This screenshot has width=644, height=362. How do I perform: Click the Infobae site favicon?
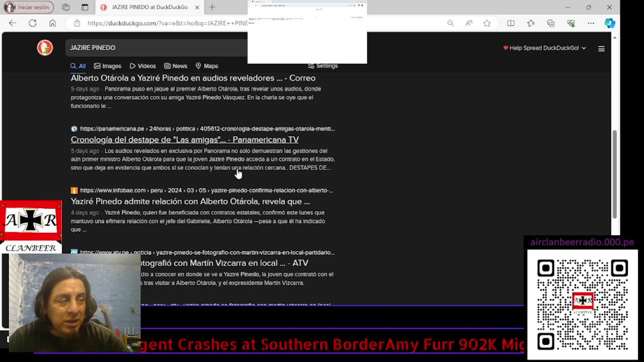click(x=74, y=191)
